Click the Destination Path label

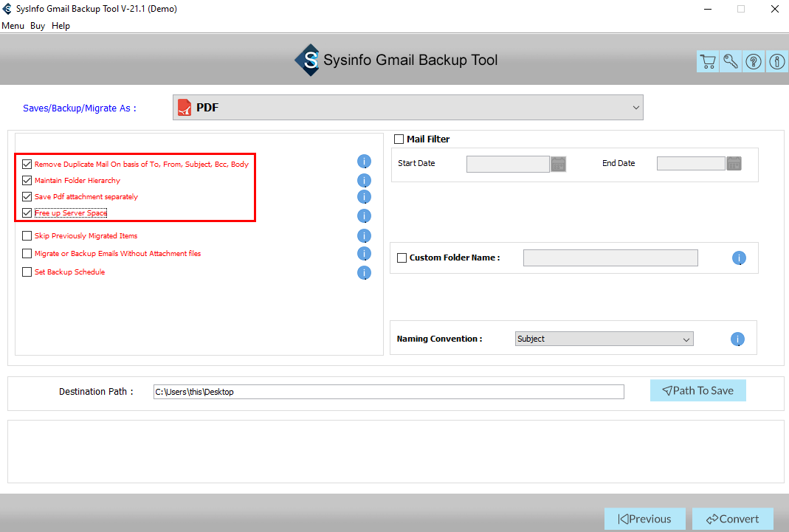click(x=96, y=392)
